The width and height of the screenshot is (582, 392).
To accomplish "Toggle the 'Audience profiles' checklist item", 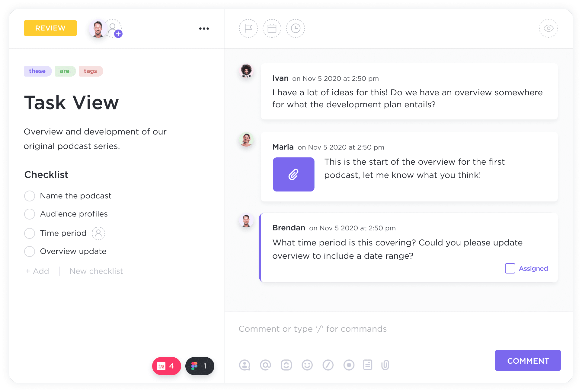I will 29,214.
